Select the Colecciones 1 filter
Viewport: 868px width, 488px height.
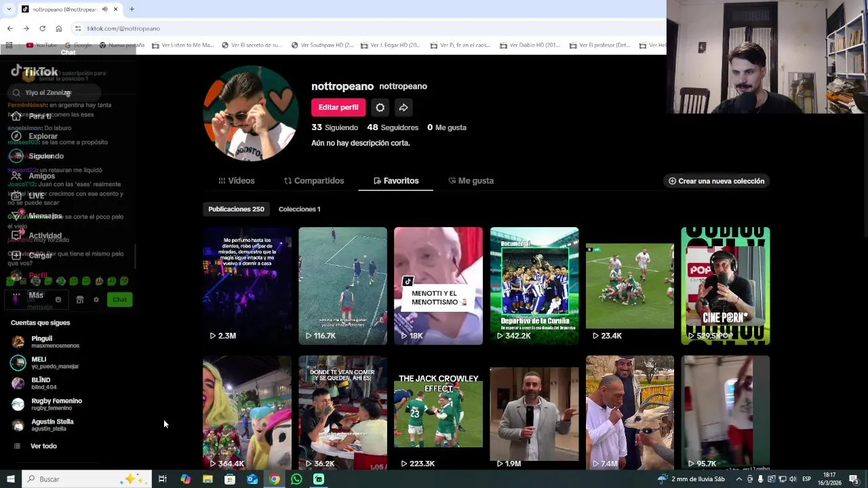coord(299,209)
